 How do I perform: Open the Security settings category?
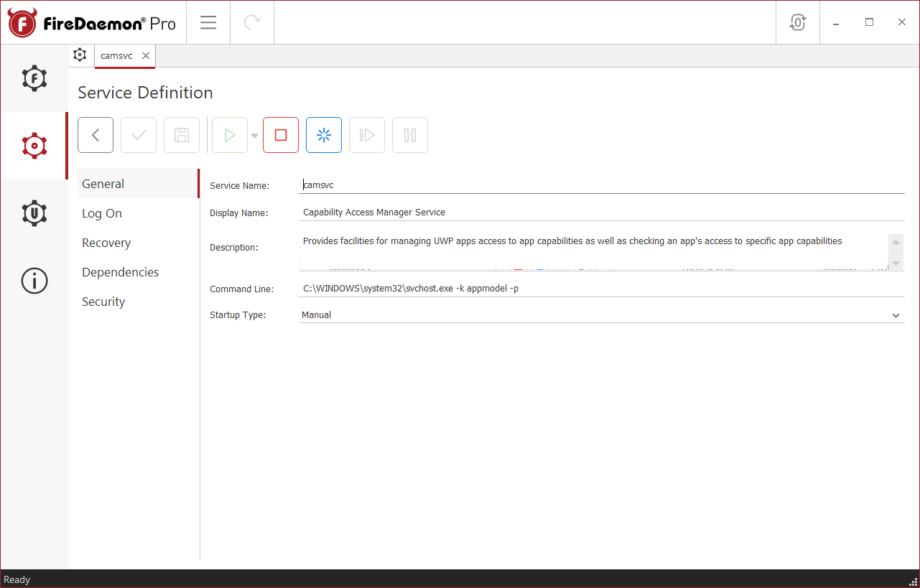(138, 302)
